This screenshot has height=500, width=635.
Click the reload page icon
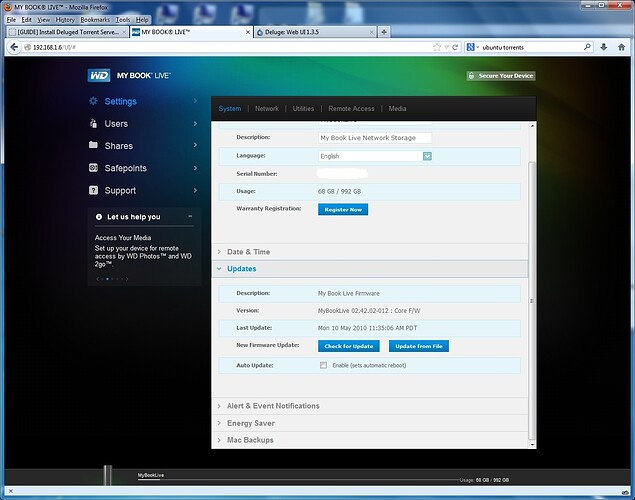(455, 47)
